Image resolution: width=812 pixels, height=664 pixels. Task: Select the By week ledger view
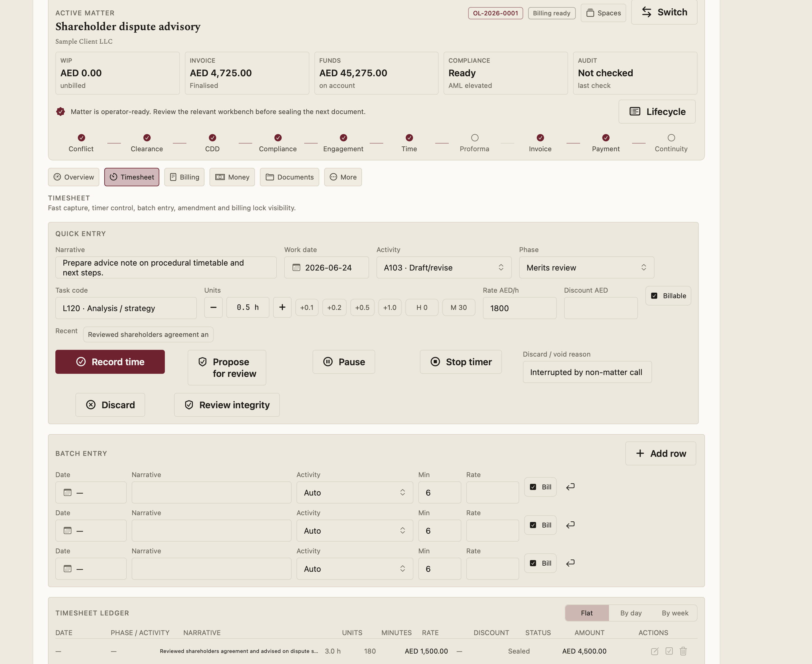point(675,613)
